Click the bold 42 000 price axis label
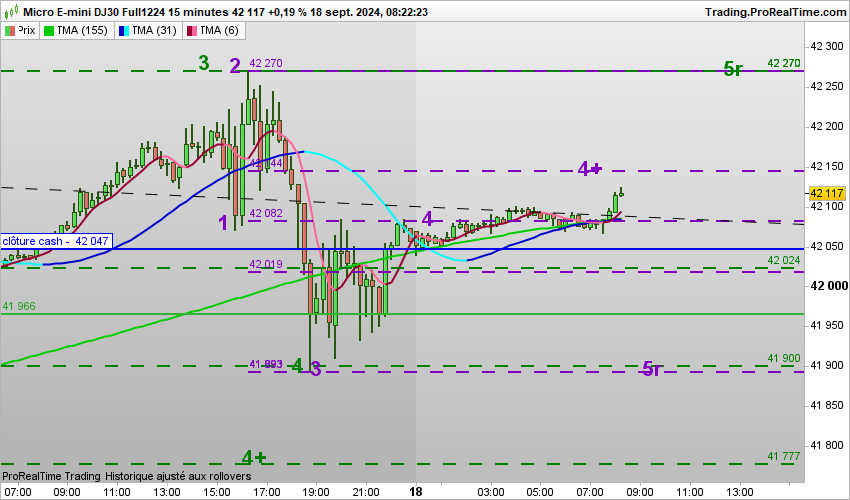The image size is (850, 500). tap(828, 286)
